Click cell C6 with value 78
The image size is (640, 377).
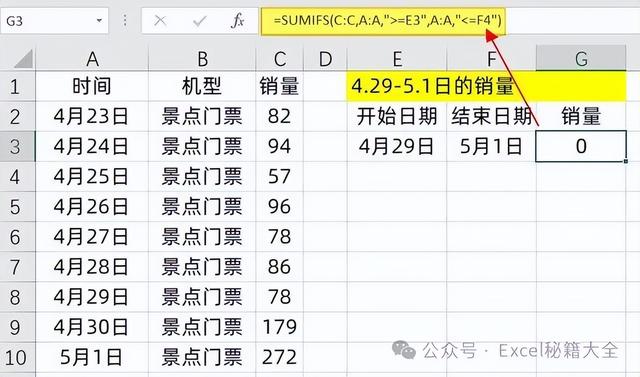(280, 237)
